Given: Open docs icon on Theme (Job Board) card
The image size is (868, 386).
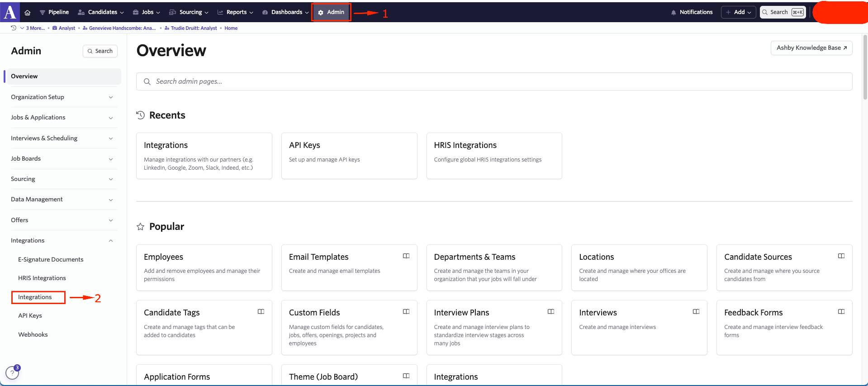Looking at the screenshot, I should pos(406,376).
